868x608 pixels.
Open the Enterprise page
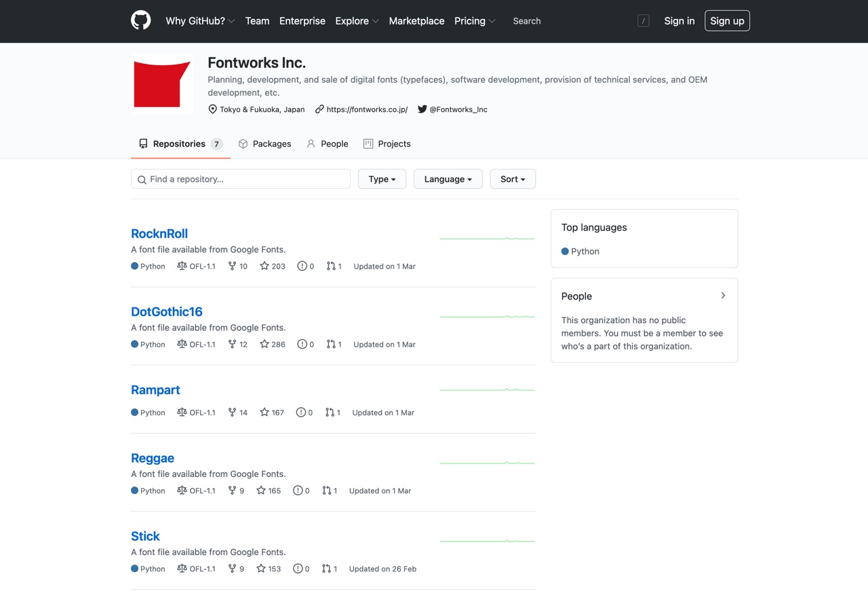[x=302, y=21]
